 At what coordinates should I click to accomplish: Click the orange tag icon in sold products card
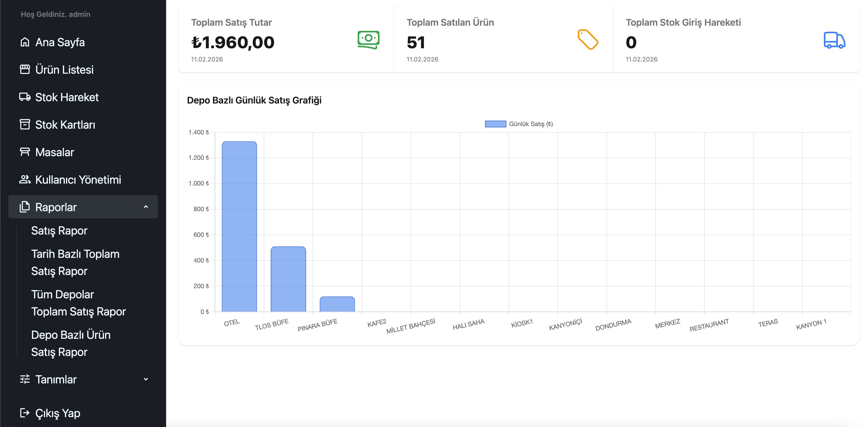588,40
